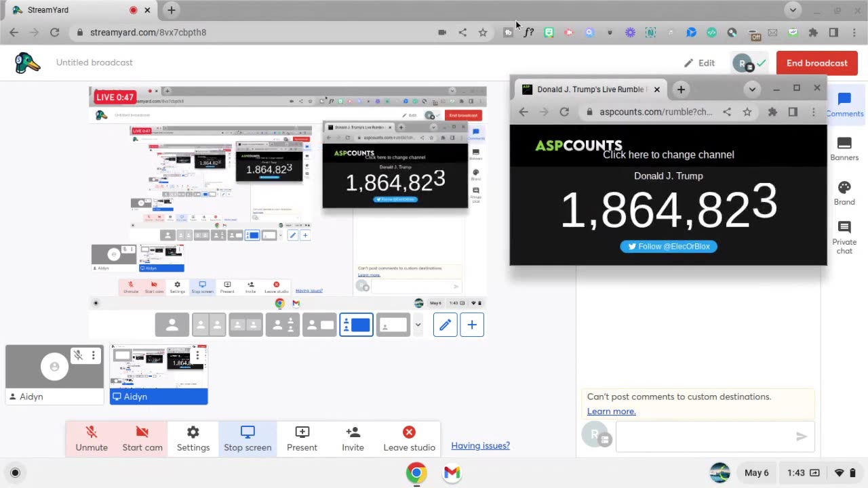Click the muted mic icon on Aidyn tile

(x=78, y=355)
